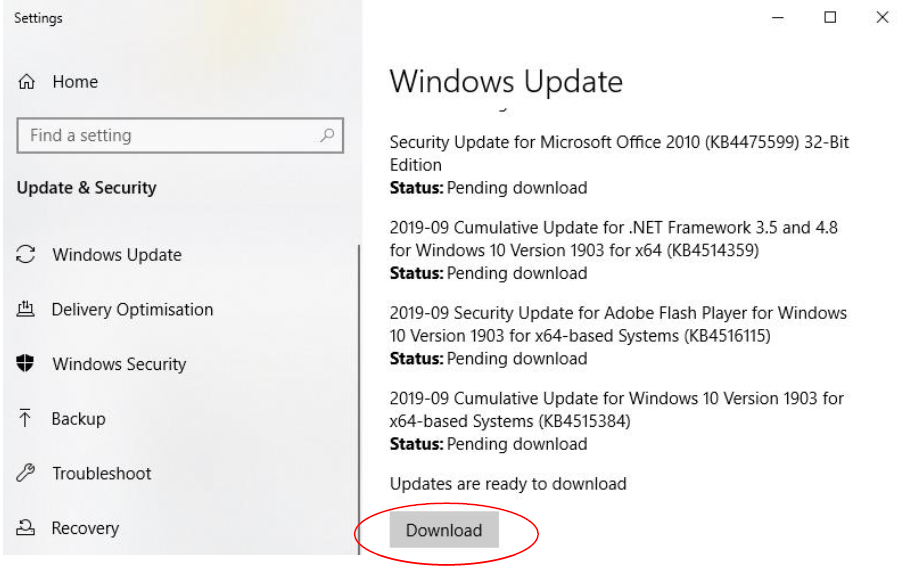Click the Troubleshoot wrench icon
The height and width of the screenshot is (571, 908).
(x=25, y=473)
